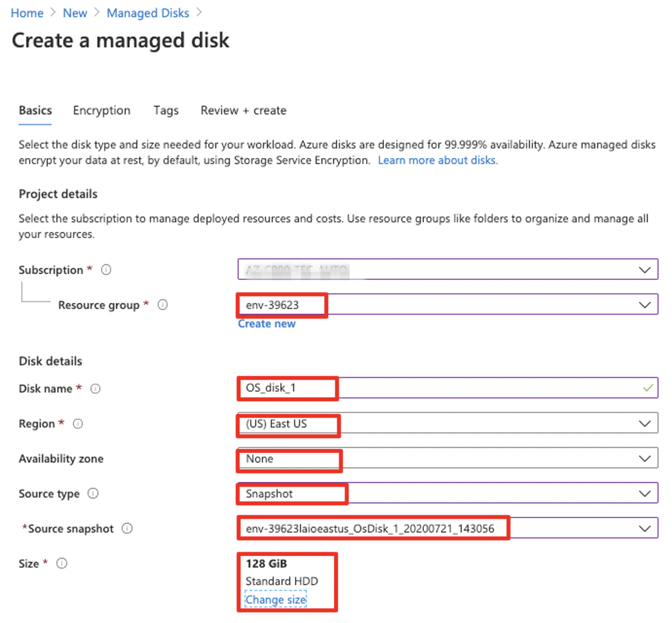The width and height of the screenshot is (672, 623).
Task: Open the Review + create tab
Action: coord(243,110)
